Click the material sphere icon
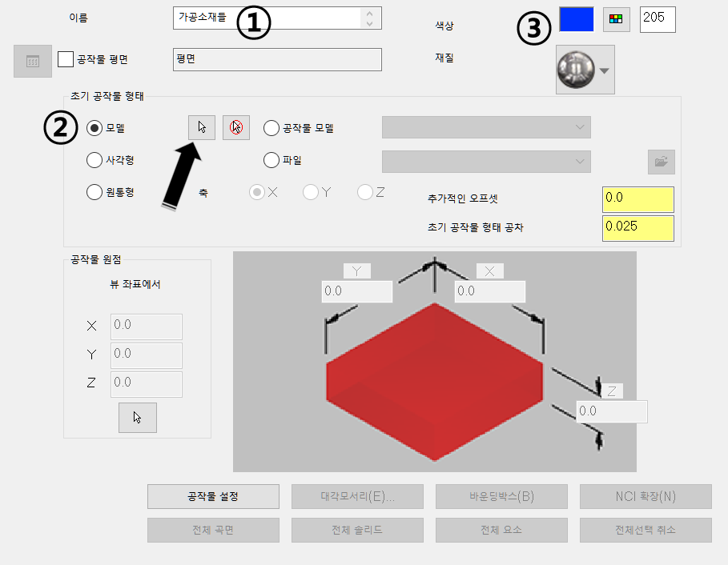This screenshot has width=728, height=565. pos(576,70)
